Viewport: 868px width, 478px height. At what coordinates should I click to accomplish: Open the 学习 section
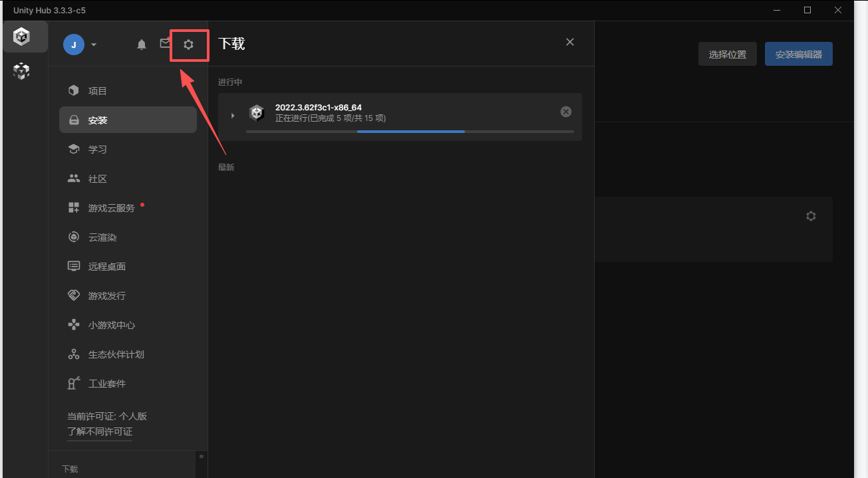[x=128, y=150]
